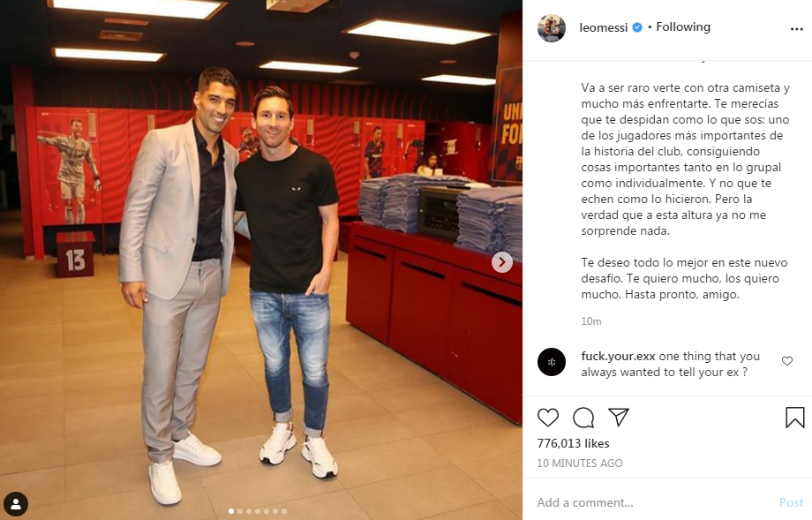This screenshot has width=812, height=520.
Task: Select the last carousel dot indicator
Action: pos(284,511)
